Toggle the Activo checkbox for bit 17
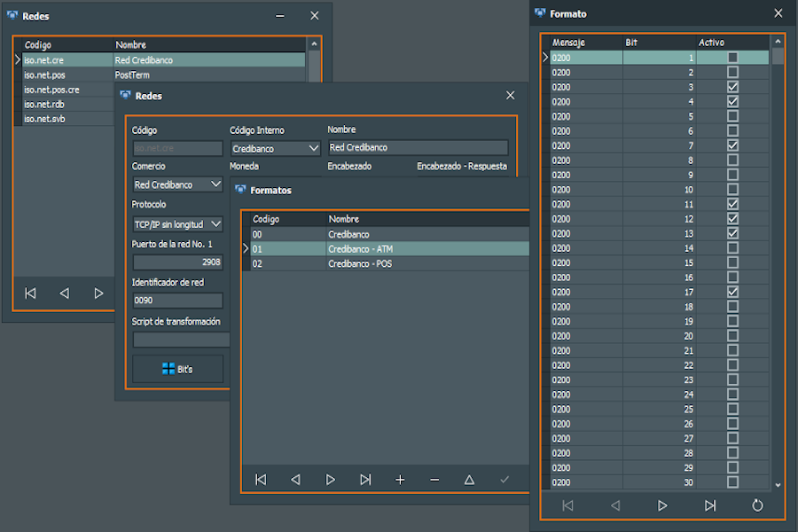The height and width of the screenshot is (532, 798). coord(732,292)
